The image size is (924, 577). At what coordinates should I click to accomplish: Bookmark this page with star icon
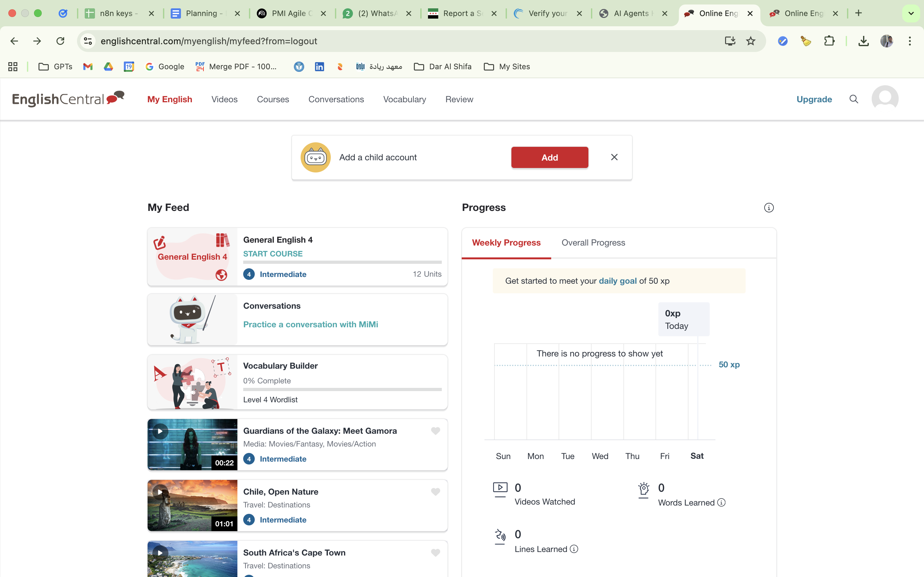click(751, 41)
